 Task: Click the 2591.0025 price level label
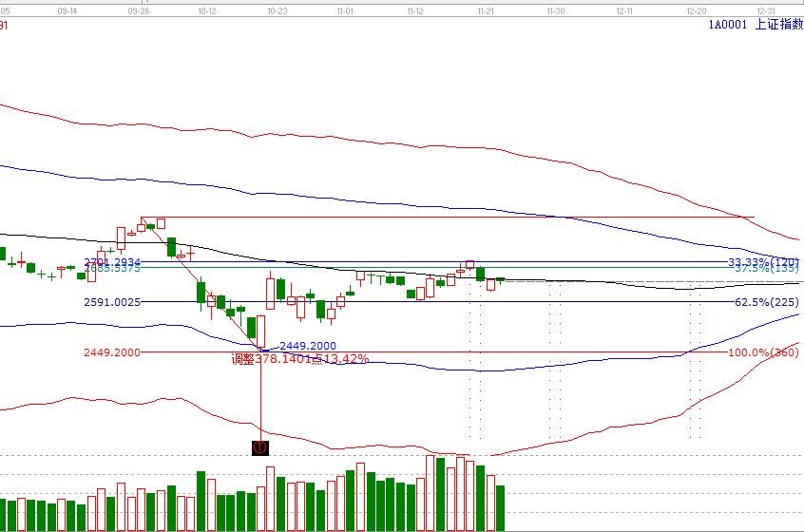(112, 302)
